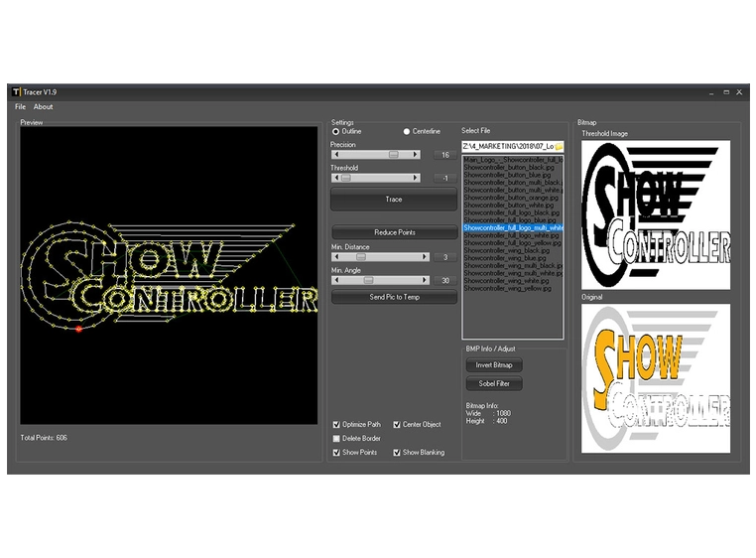Select Showcontroller_full_logo_white.jpg

click(513, 235)
